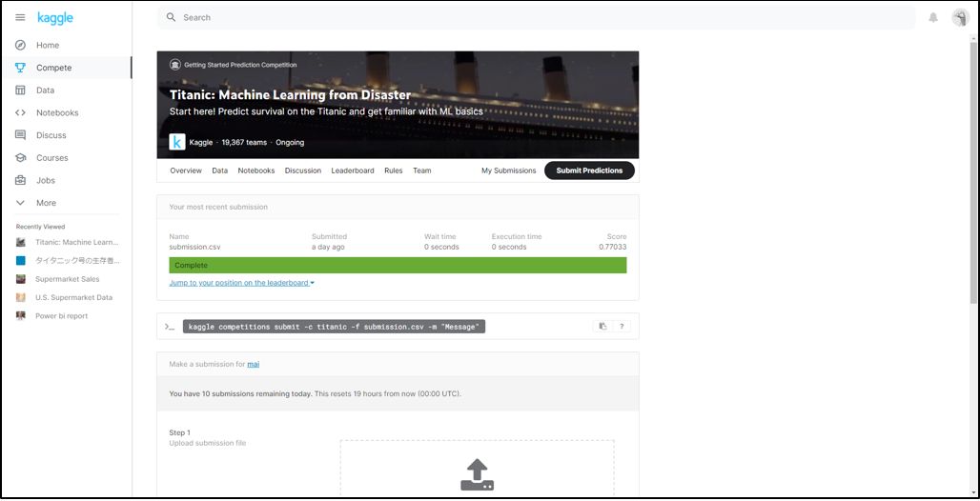The image size is (980, 501).
Task: Expand the More section in the sidebar
Action: (46, 203)
